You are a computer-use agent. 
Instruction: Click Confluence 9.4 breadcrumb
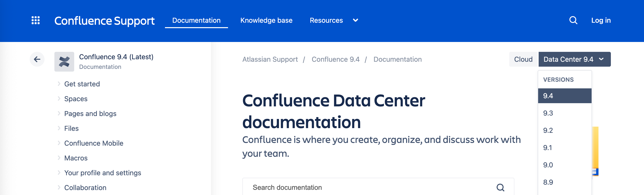[336, 59]
